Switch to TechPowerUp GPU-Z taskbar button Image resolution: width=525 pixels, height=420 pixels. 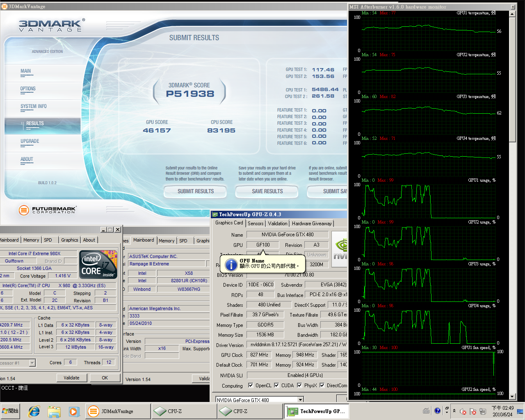pos(315,411)
